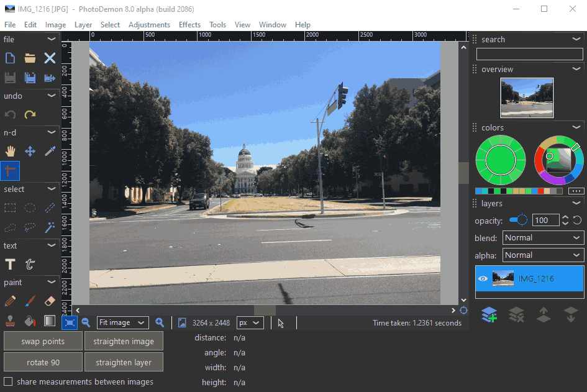
Task: Open the Adjustments menu
Action: [x=149, y=25]
